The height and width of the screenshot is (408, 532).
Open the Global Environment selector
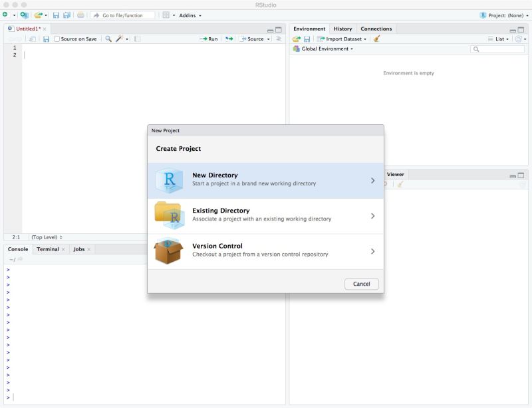click(x=323, y=49)
